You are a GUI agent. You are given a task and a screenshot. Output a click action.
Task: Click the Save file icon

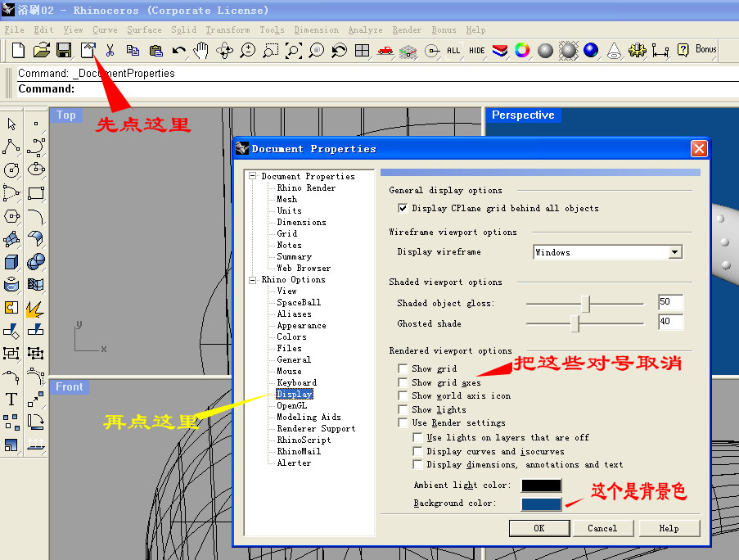click(64, 51)
